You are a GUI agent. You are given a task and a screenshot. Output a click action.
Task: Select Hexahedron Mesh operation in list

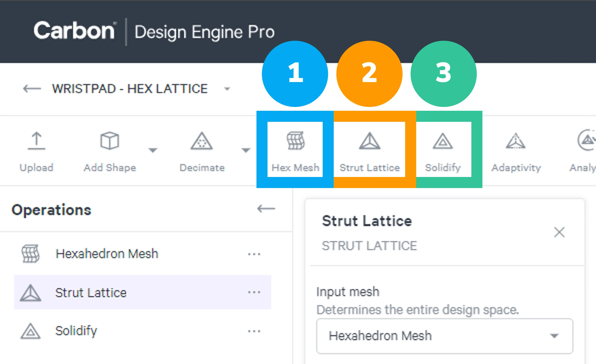point(142,254)
